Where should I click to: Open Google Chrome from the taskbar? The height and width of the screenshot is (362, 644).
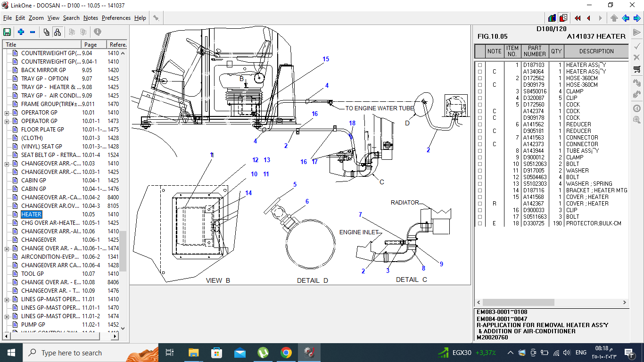click(x=286, y=353)
